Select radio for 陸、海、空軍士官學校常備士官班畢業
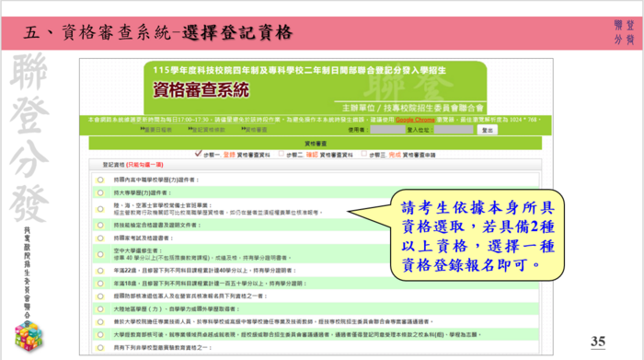The height and width of the screenshot is (360, 644). coord(100,209)
